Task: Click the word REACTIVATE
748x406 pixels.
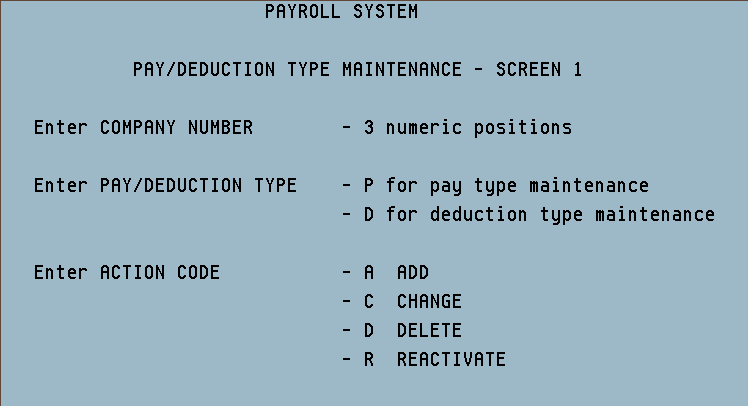Action: [452, 360]
